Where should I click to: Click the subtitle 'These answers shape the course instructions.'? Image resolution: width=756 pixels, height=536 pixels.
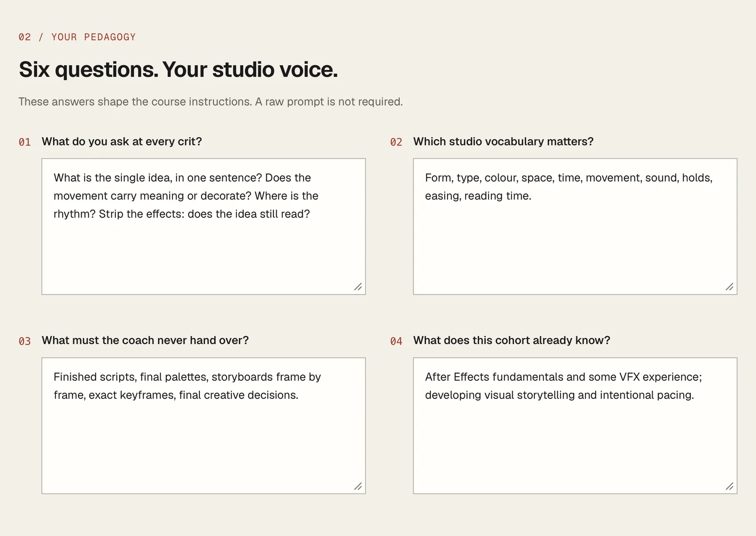[x=135, y=102]
